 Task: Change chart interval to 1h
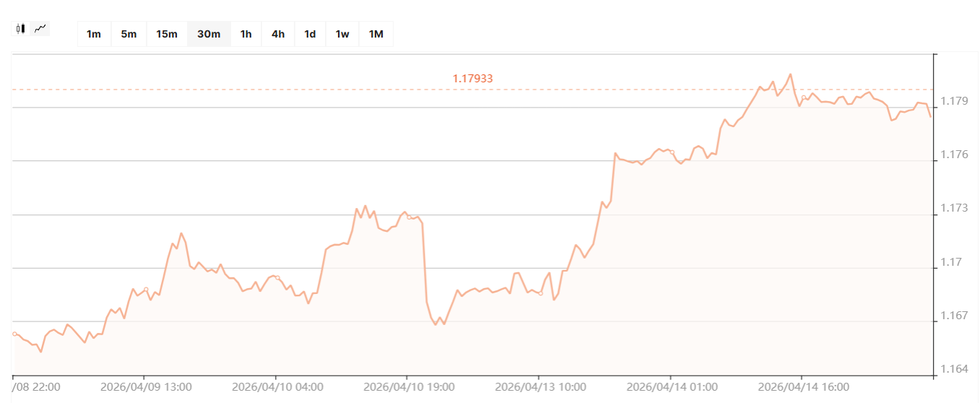246,34
